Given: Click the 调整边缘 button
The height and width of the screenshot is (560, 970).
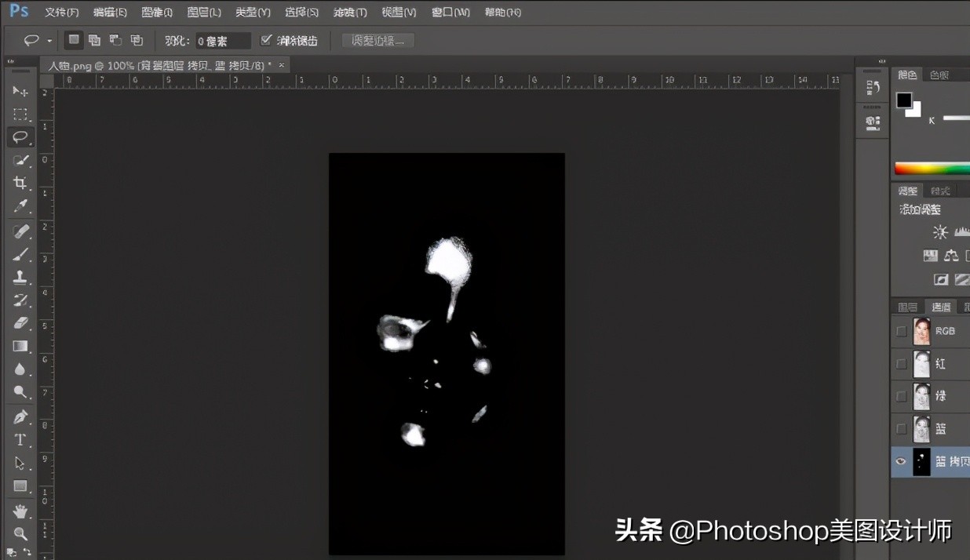Looking at the screenshot, I should 377,40.
